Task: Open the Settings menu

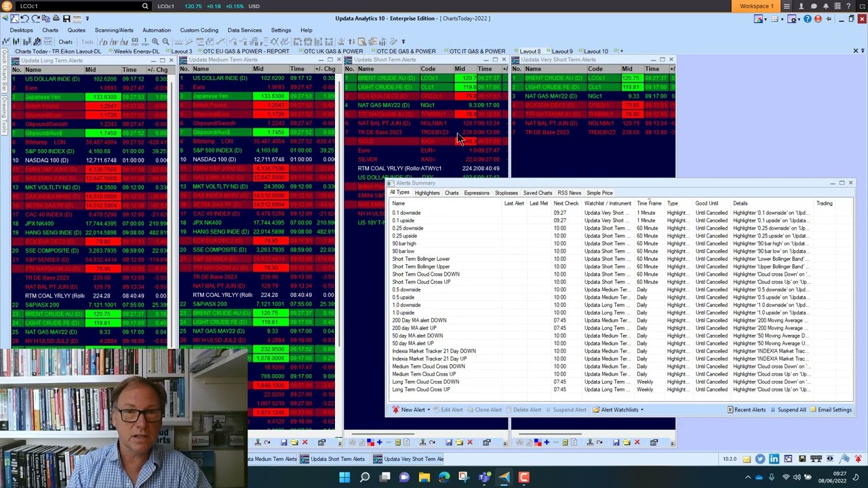Action: point(281,30)
